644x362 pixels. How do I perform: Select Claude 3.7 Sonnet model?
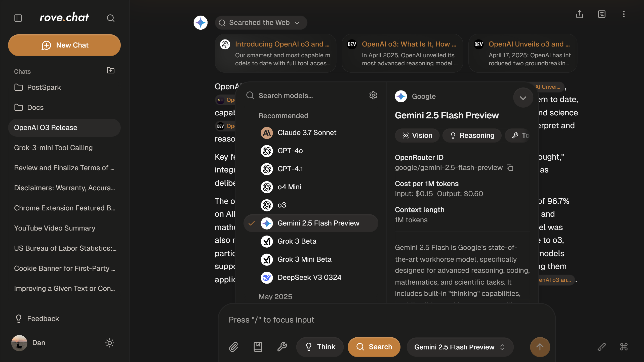point(307,133)
